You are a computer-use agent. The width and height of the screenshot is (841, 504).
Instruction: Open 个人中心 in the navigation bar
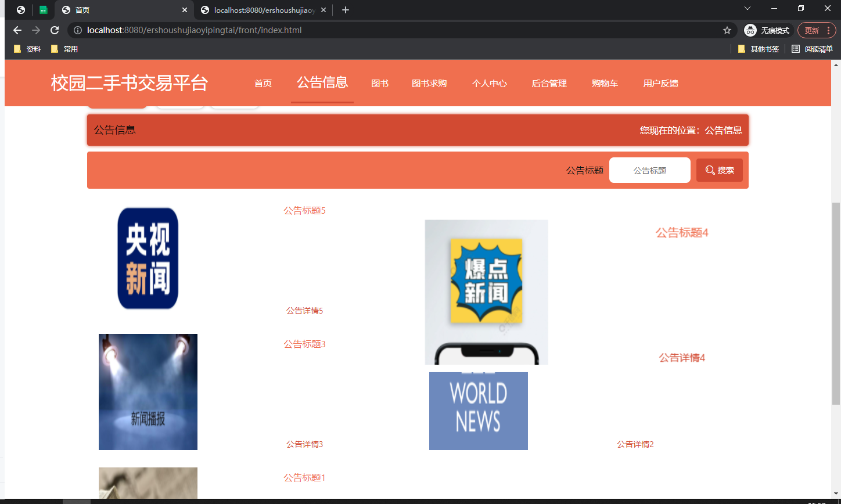tap(490, 83)
